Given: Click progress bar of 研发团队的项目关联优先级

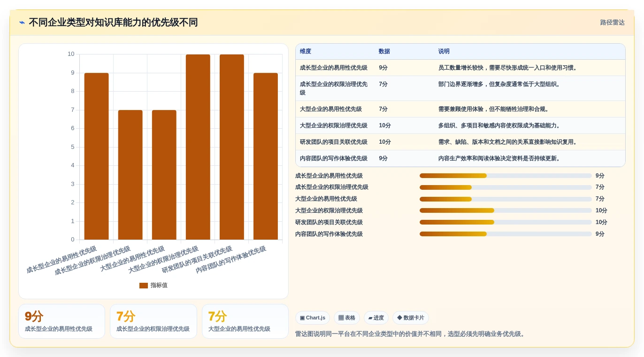Looking at the screenshot, I should [506, 222].
